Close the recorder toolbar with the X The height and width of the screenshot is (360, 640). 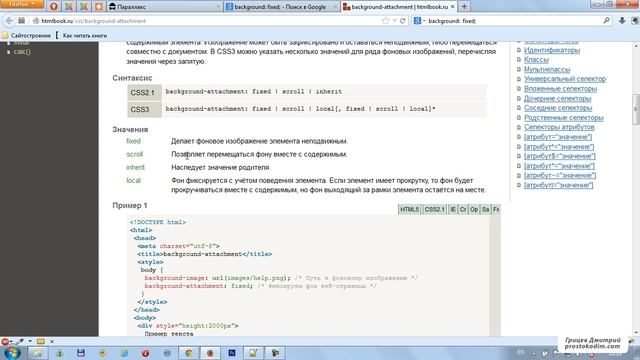(52, 341)
